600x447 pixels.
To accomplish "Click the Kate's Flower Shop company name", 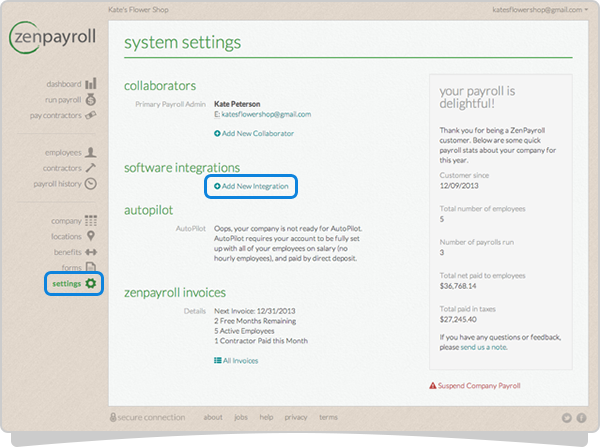I will pos(138,10).
